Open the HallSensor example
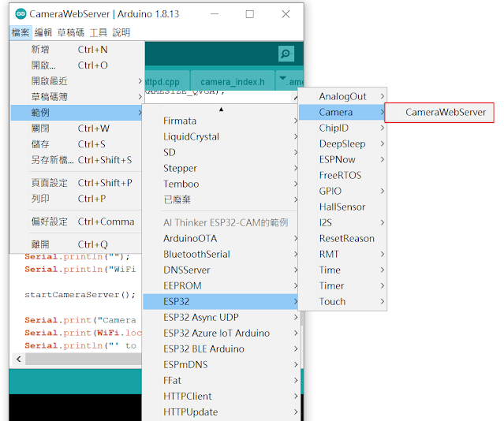Screen dimensions: 504x421 coord(342,207)
